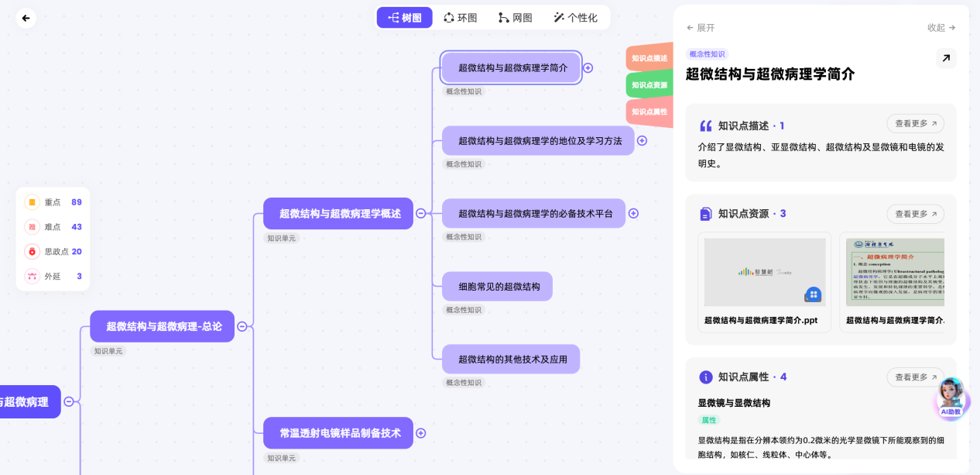Switch to the 网图 view tab
The image size is (980, 475).
point(515,18)
